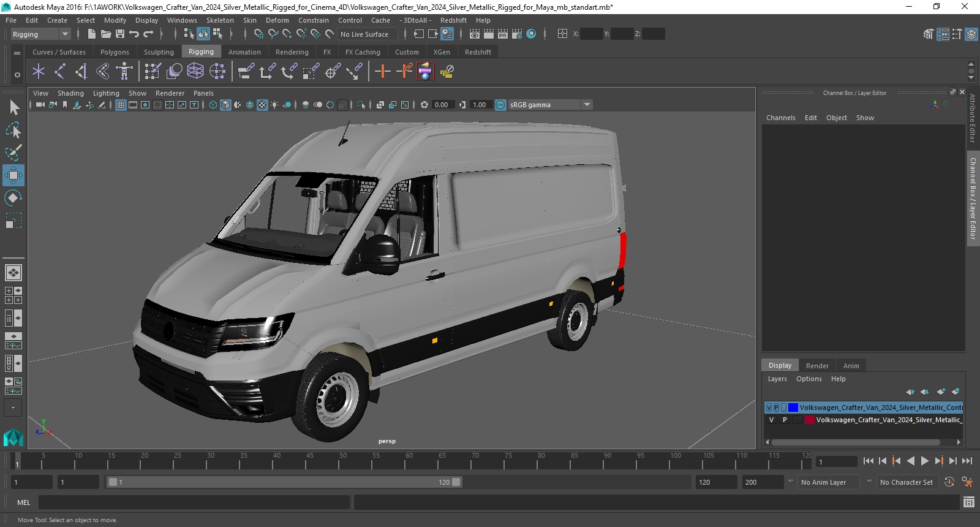Open the Rigging menu set dropdown
Image resolution: width=980 pixels, height=527 pixels.
click(40, 34)
